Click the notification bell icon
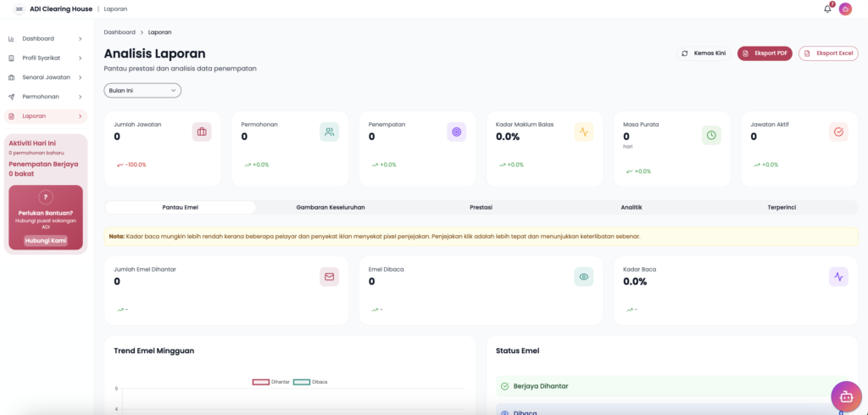Screen dimensions: 868x415 point(827,8)
